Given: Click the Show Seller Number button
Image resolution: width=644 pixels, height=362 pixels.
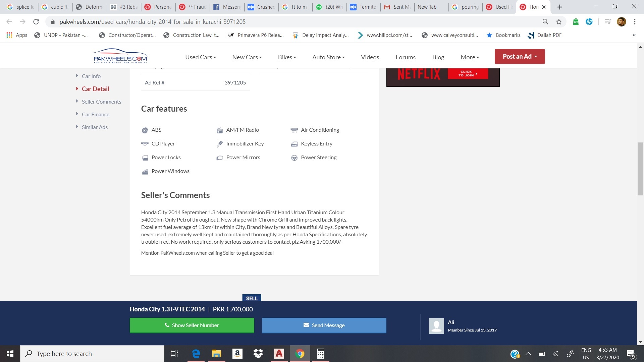Looking at the screenshot, I should click(192, 325).
